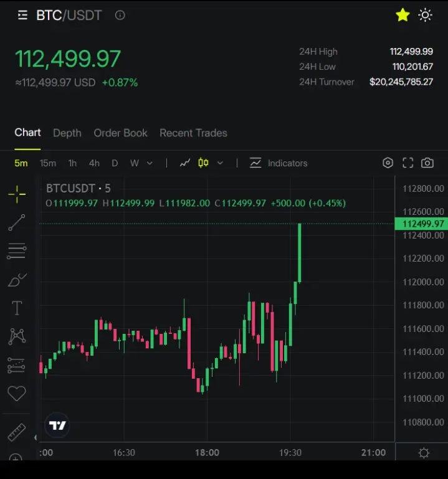Click the 21:00 time axis label

tap(373, 452)
